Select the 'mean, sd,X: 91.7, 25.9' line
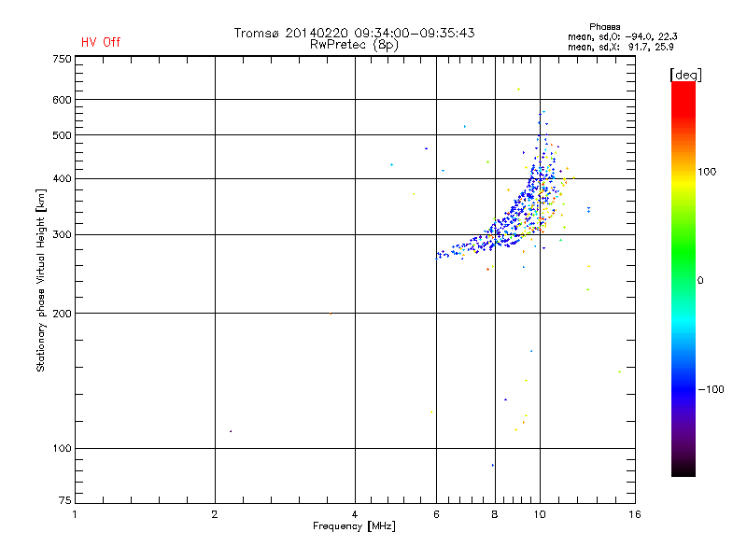This screenshot has height=560, width=747. click(x=620, y=47)
